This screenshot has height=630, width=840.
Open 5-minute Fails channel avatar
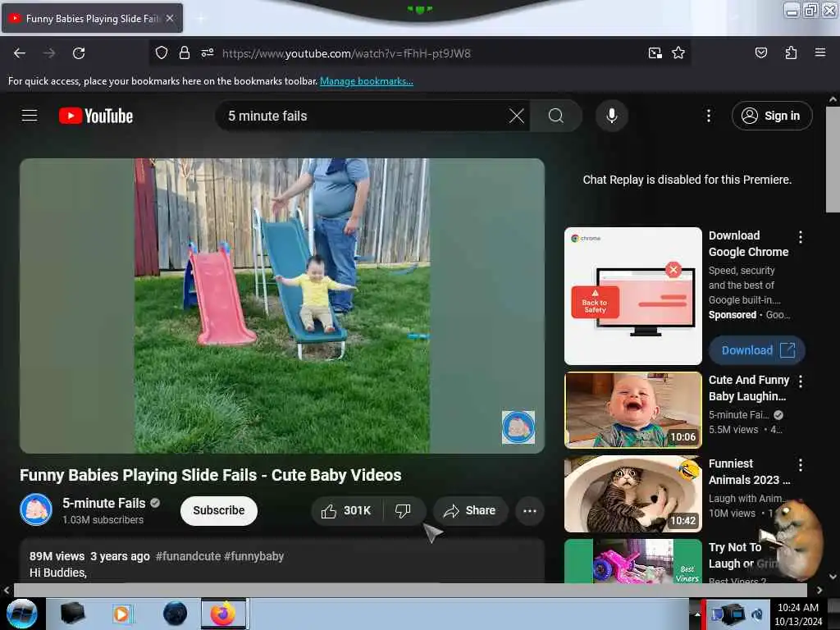[36, 509]
